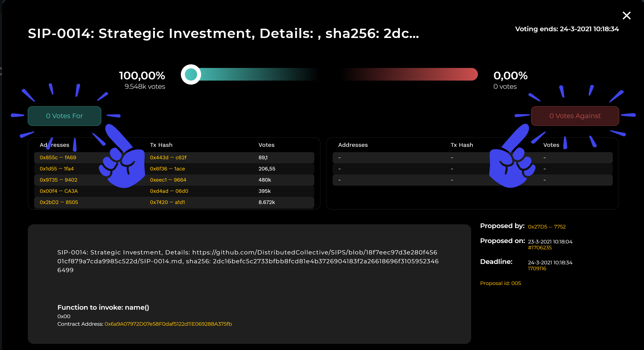Open proposer address 0x27D5 ··· 7752

[547, 227]
